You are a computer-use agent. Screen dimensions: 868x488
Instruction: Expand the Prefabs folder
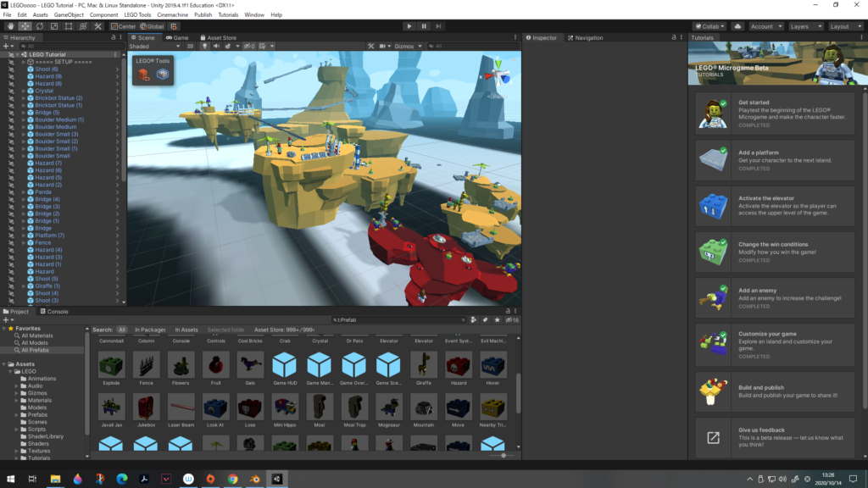pos(17,414)
